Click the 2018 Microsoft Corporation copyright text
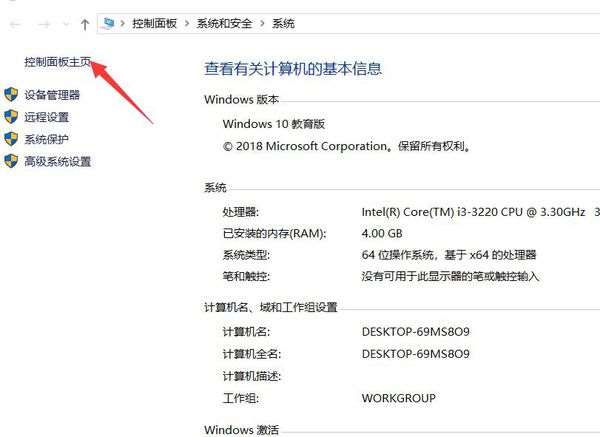This screenshot has height=437, width=600. point(347,146)
